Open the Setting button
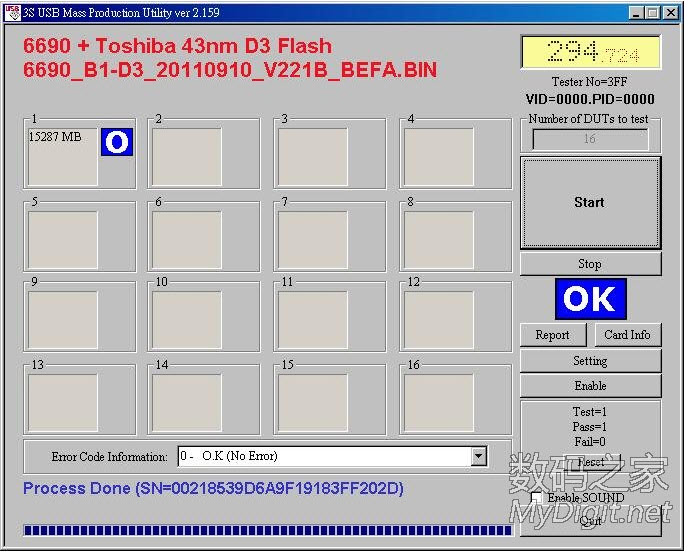688x553 pixels. click(590, 361)
